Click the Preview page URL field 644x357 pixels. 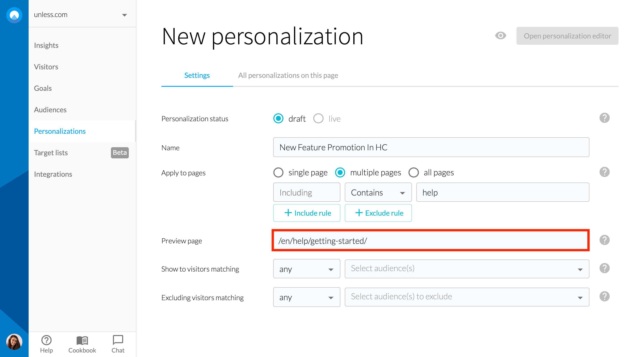pyautogui.click(x=430, y=241)
